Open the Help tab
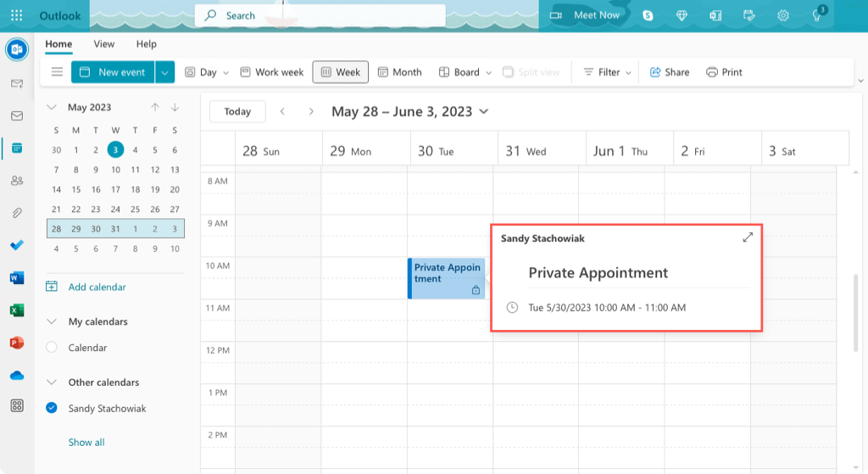The width and height of the screenshot is (868, 474). pos(147,44)
